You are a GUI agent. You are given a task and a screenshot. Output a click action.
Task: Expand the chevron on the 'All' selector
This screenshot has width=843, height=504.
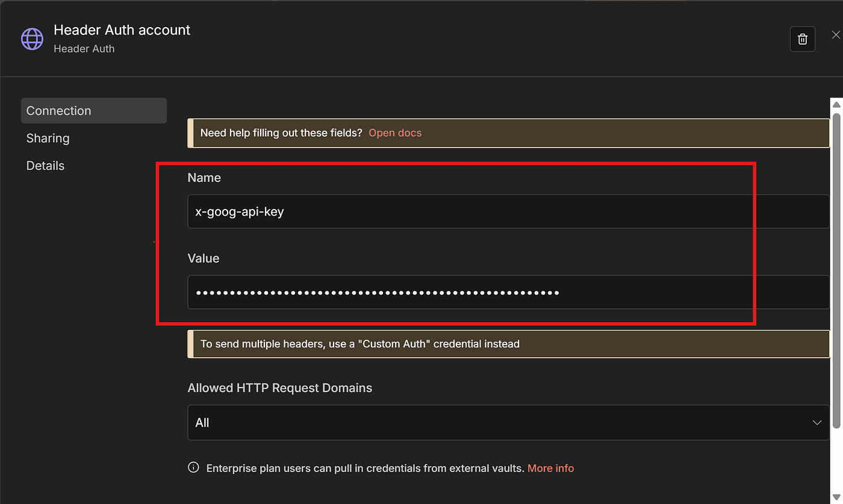[x=817, y=423]
